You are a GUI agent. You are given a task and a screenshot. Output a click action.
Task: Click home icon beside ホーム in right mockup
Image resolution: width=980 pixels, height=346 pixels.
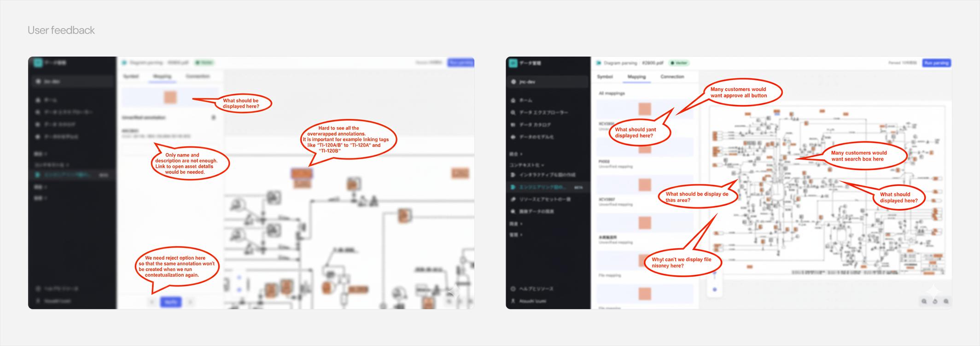pos(513,100)
